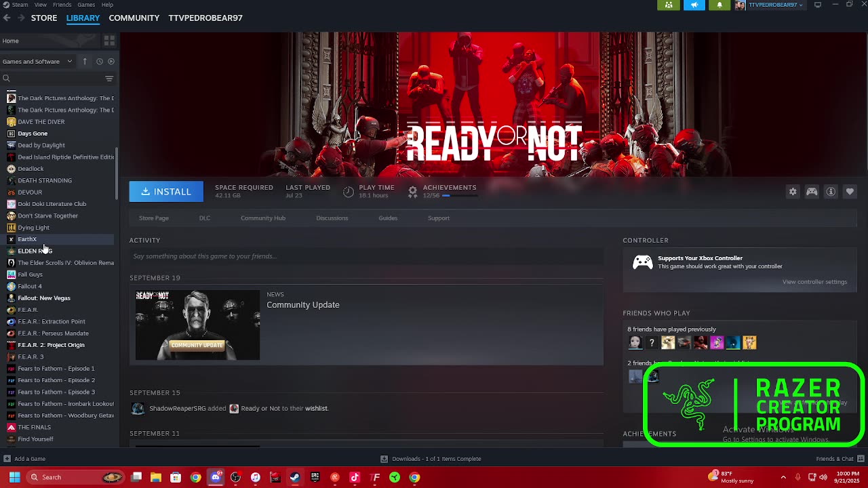Image resolution: width=868 pixels, height=488 pixels.
Task: Open TTVPEDROBEAR97 profile tab
Action: [205, 18]
